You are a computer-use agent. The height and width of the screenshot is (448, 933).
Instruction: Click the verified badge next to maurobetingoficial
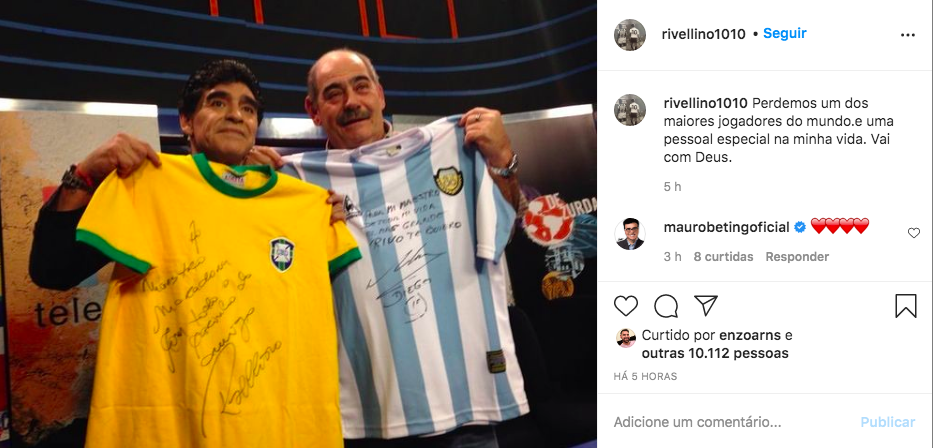point(800,227)
